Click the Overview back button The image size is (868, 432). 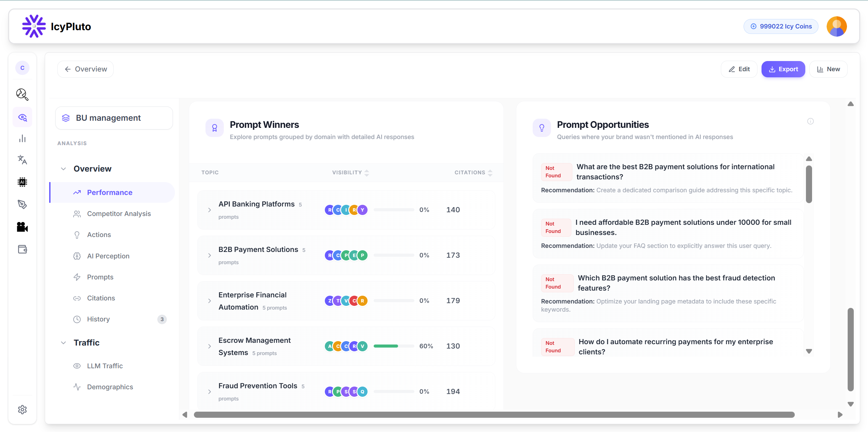85,69
